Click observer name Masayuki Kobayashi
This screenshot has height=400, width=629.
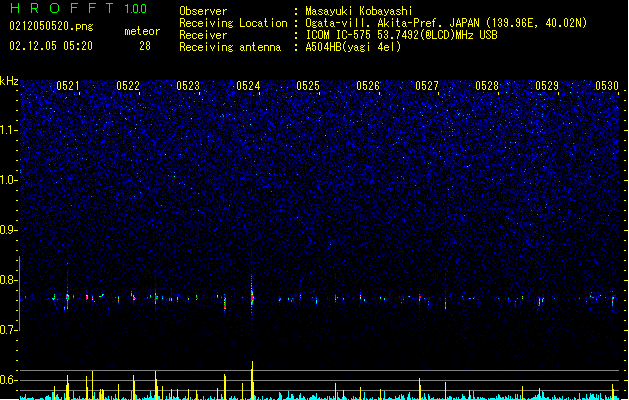click(x=359, y=11)
